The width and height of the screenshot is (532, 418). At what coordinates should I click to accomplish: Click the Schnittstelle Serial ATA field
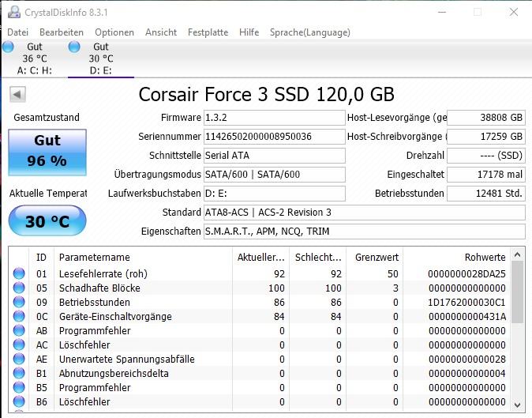coord(274,156)
